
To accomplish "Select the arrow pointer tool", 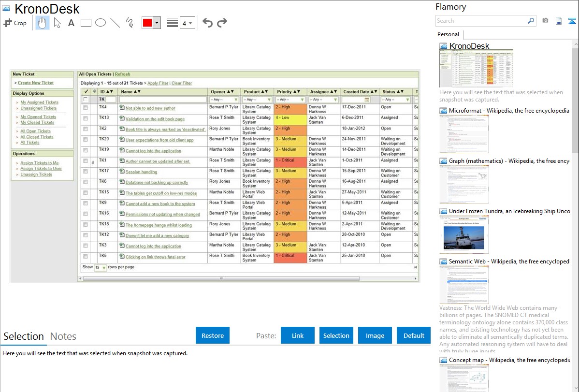I will coord(57,23).
